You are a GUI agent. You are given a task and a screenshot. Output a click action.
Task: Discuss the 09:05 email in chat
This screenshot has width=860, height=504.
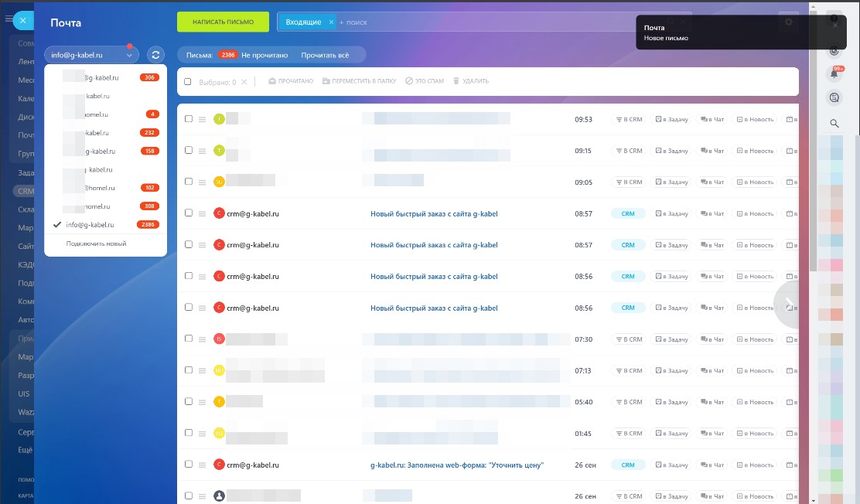point(712,182)
